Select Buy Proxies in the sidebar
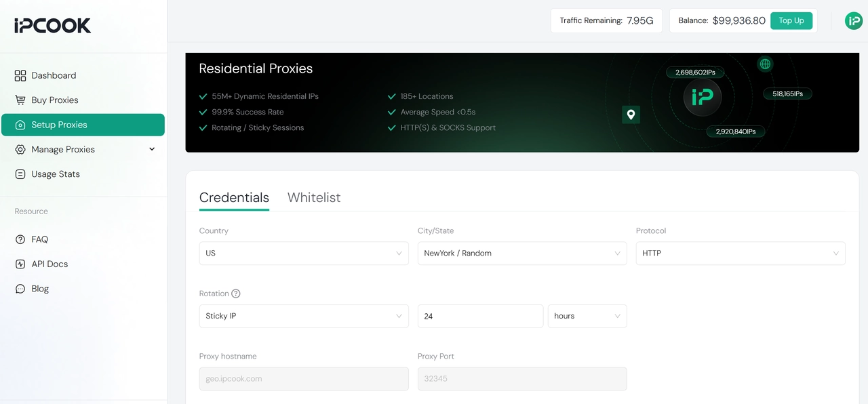 tap(54, 100)
